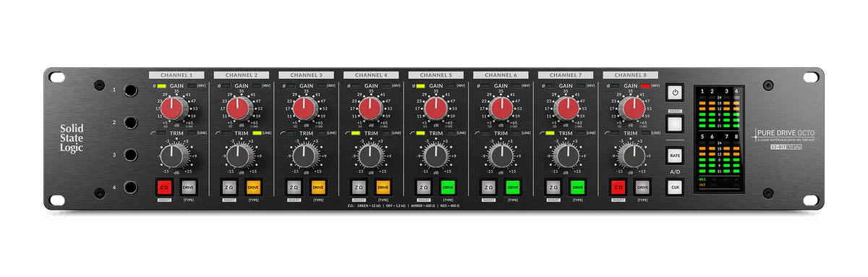
Task: Click the A/D label between RATE and CLK
Action: 674,171
